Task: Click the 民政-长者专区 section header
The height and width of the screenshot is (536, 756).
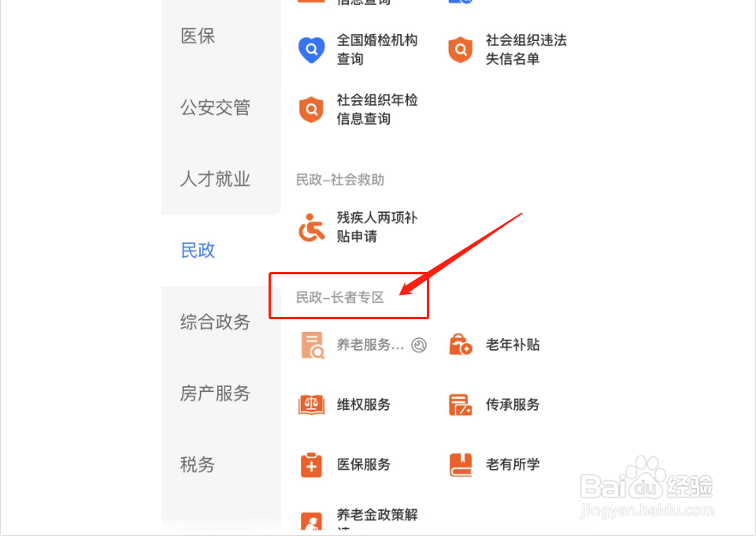Action: (340, 297)
